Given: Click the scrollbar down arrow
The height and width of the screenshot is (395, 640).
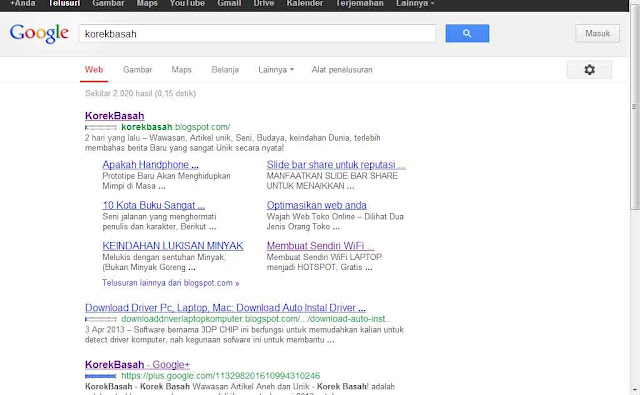Looking at the screenshot, I should coord(634,391).
